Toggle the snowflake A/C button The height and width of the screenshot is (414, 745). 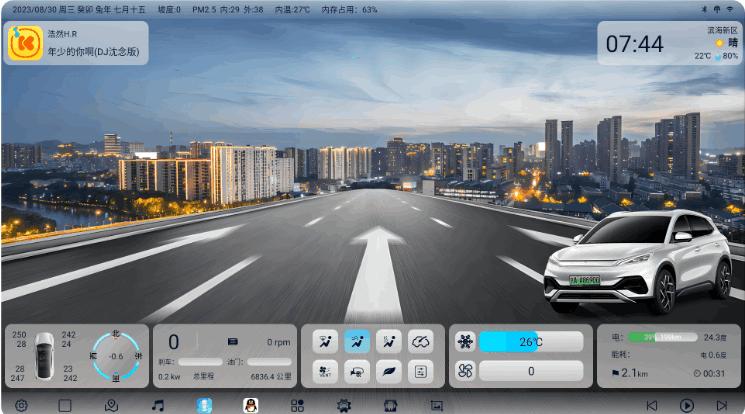(x=465, y=341)
